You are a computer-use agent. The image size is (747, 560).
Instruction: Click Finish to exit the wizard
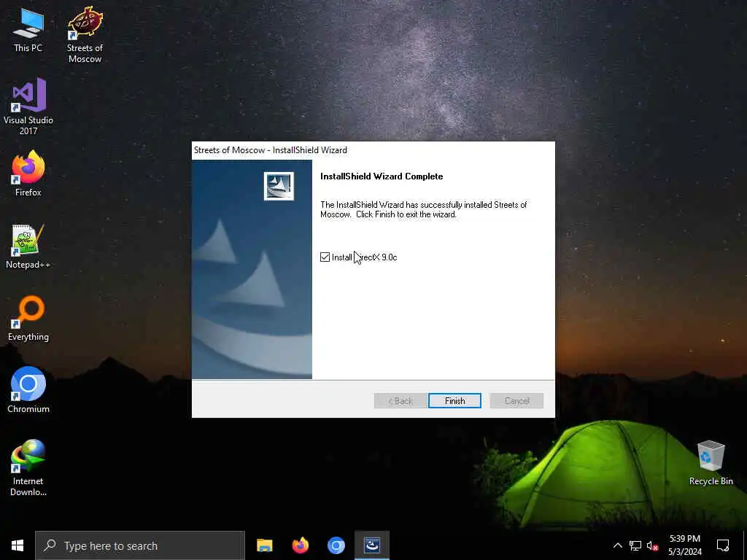(454, 401)
